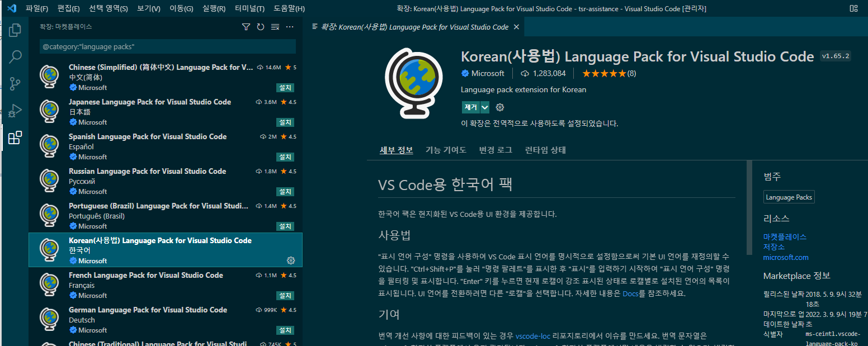Click the Japanese pack globe icon
Screen dimensions: 868x346
tap(49, 112)
